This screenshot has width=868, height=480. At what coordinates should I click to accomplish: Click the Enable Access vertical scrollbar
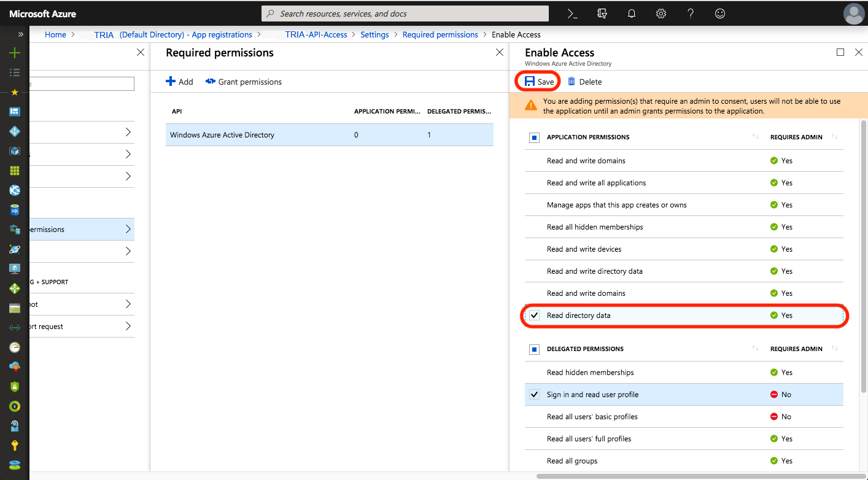tap(864, 256)
